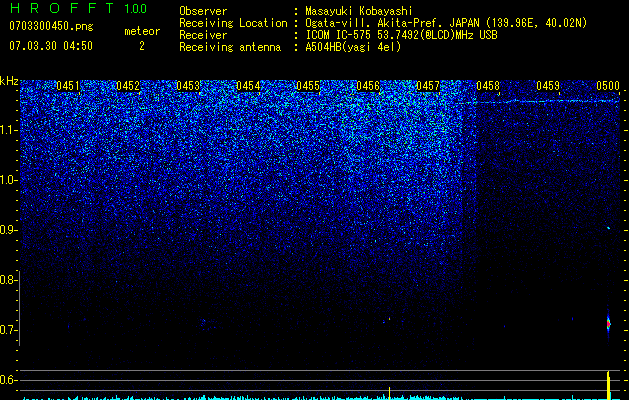
Task: Click the 1.0 kHz axis label
Action: tap(9, 180)
